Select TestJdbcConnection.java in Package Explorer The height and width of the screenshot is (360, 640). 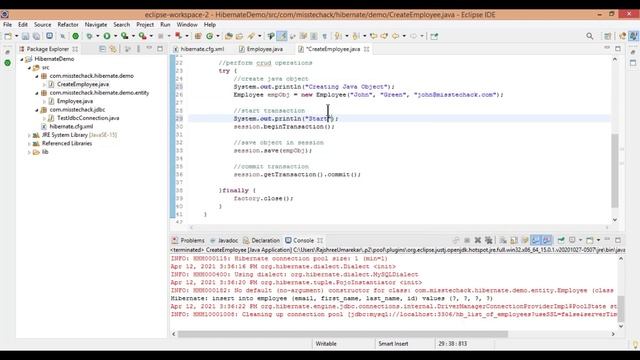(88, 118)
